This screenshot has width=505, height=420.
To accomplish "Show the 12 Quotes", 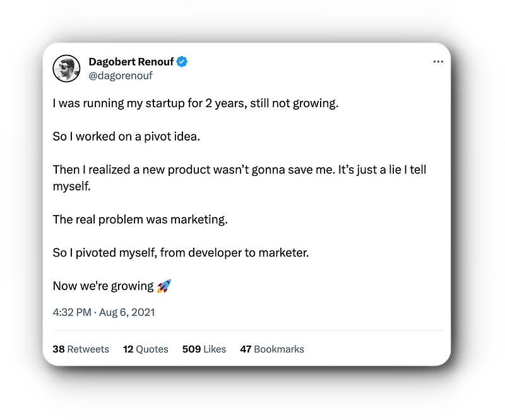I will (145, 349).
